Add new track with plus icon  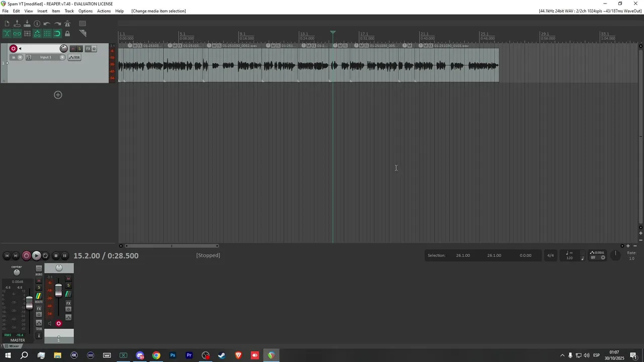(58, 95)
